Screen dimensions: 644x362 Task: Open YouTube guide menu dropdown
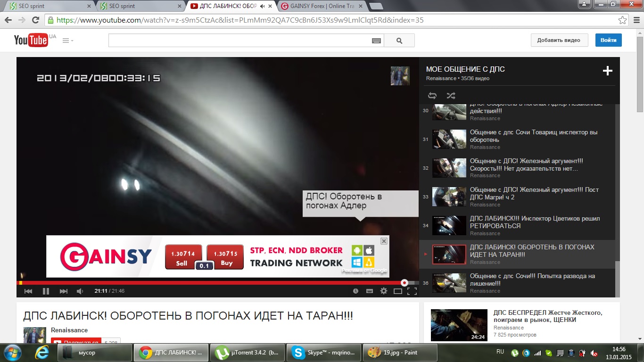(x=68, y=41)
